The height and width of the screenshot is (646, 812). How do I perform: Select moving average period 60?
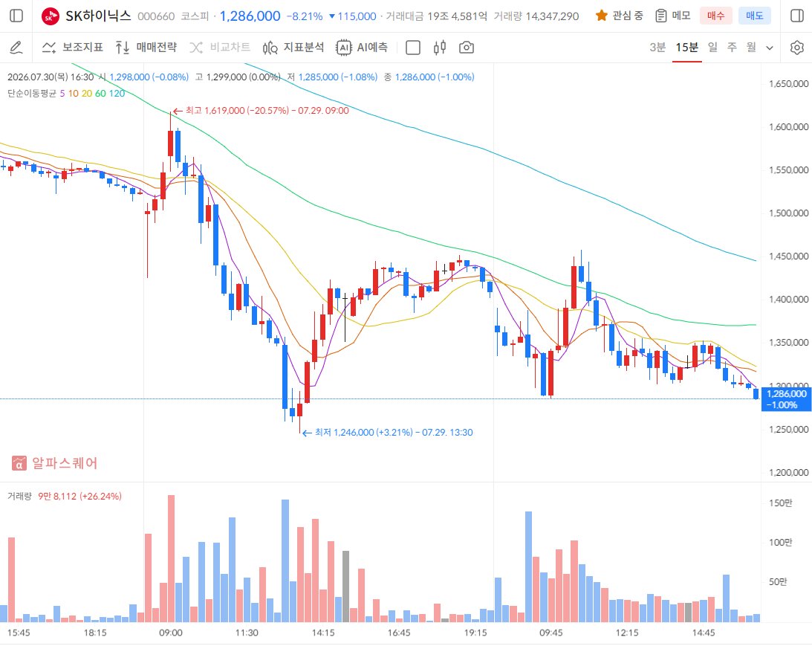tap(100, 93)
